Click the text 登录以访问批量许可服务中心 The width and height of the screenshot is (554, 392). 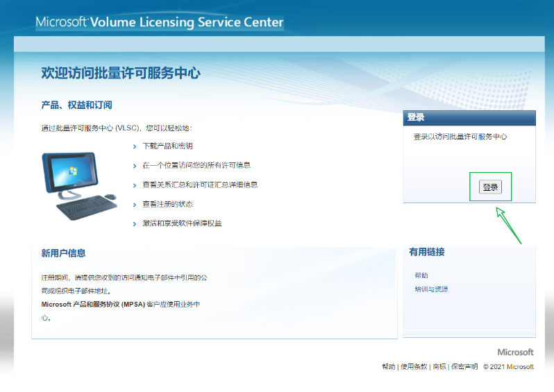point(460,137)
